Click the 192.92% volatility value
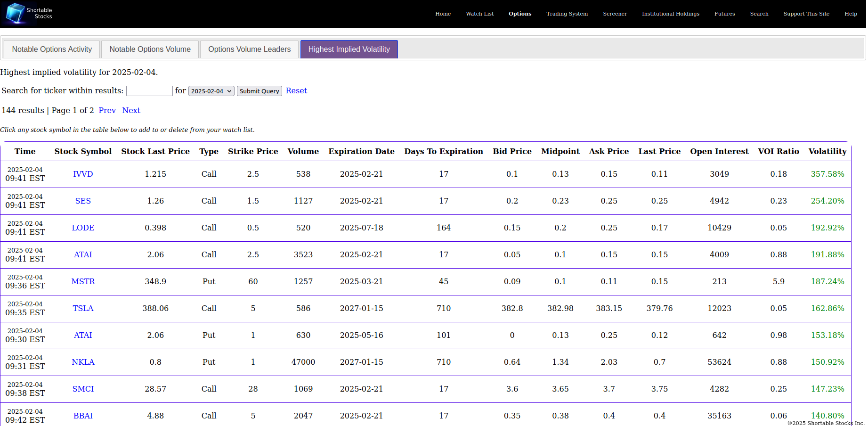 click(x=827, y=228)
